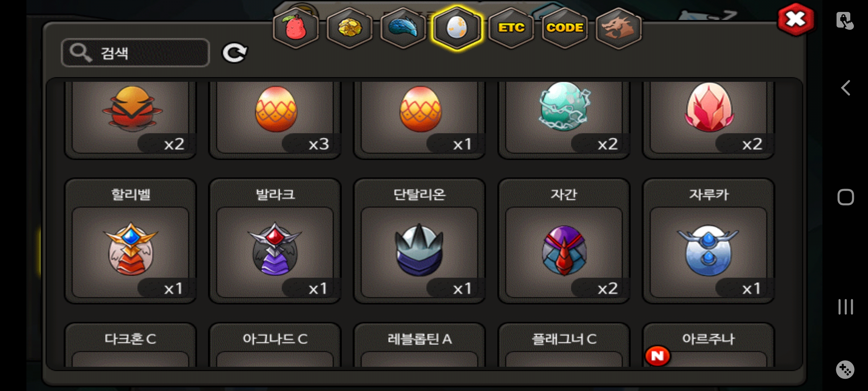The width and height of the screenshot is (868, 391).
Task: Pick the 자간 purple egg
Action: (x=564, y=241)
